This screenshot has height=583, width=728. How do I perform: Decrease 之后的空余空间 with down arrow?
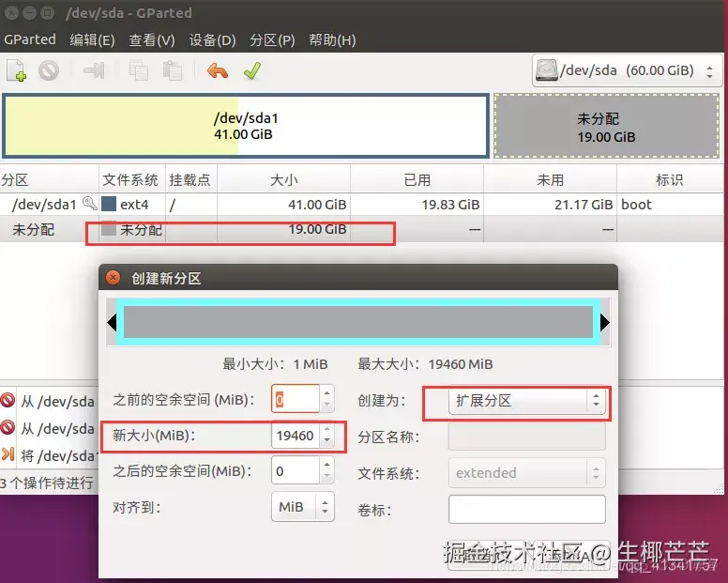pyautogui.click(x=326, y=476)
